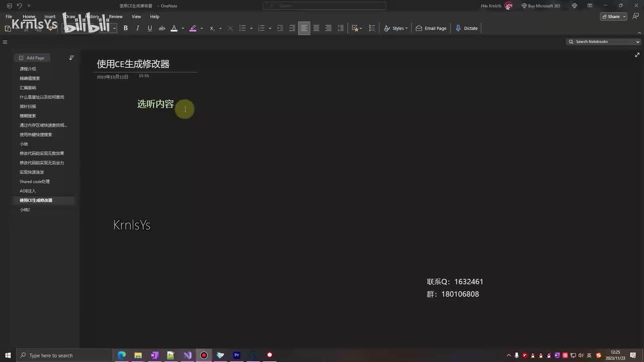Align text left
Image resolution: width=644 pixels, height=362 pixels.
coord(304,28)
